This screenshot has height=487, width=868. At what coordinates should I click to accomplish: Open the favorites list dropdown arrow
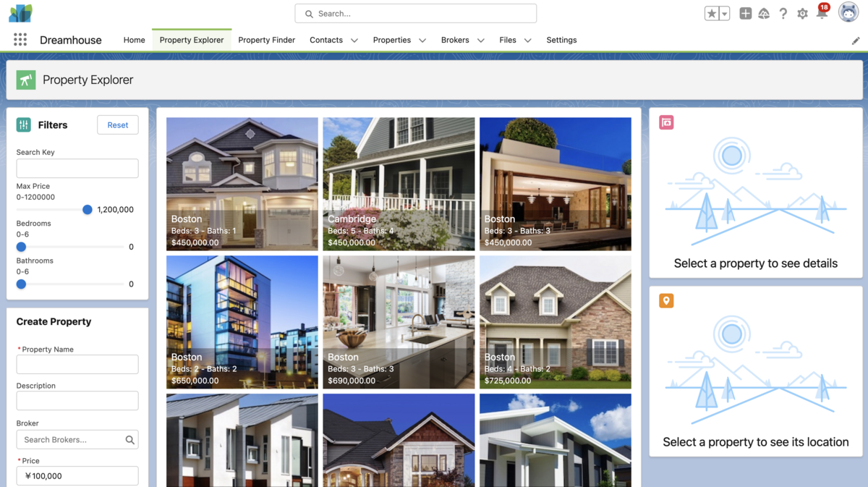pos(724,14)
